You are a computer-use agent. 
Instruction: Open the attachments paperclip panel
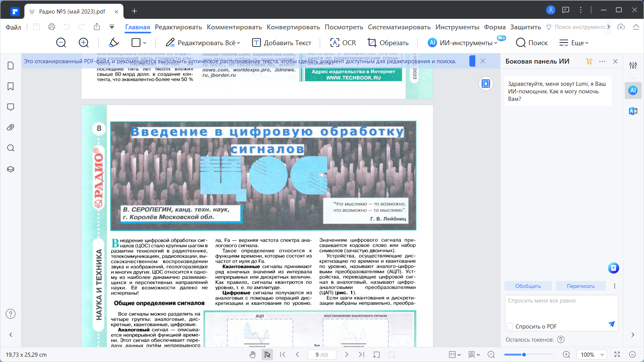pos(11,128)
